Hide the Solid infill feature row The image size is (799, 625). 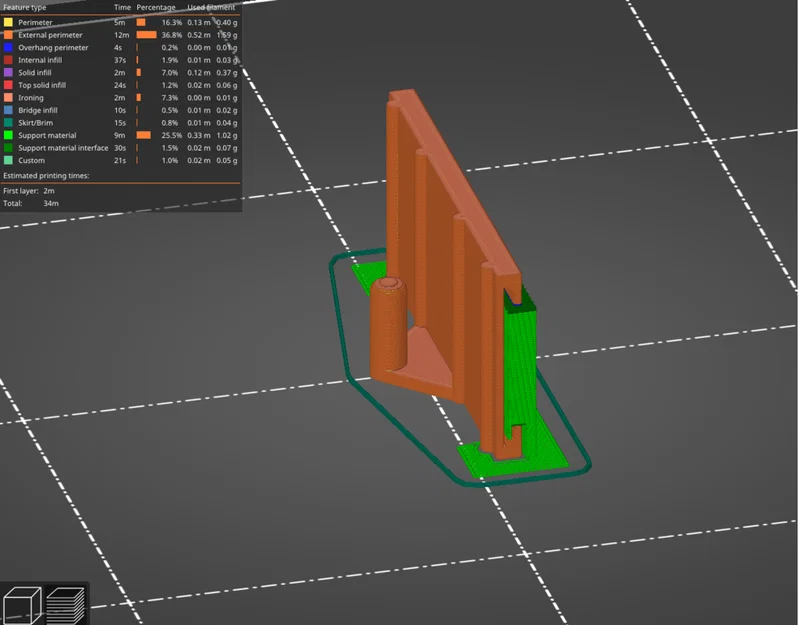121,72
